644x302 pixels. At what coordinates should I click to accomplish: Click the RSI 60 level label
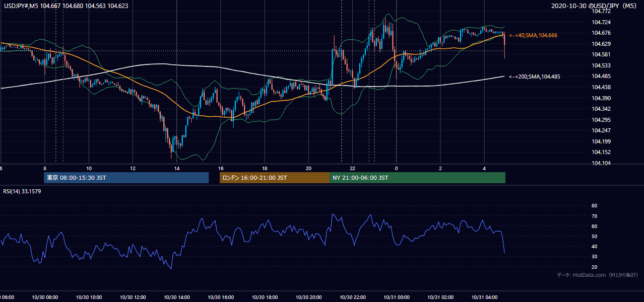594,226
